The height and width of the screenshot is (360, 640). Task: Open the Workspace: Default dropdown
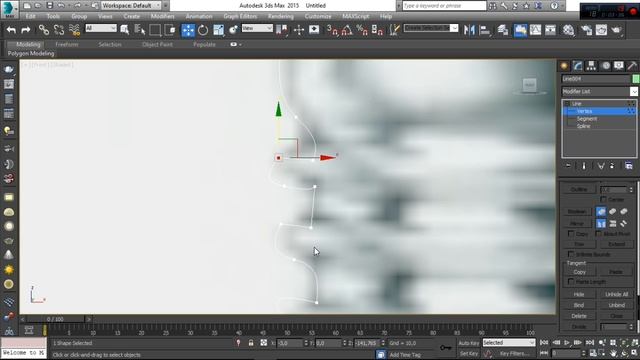click(x=131, y=6)
